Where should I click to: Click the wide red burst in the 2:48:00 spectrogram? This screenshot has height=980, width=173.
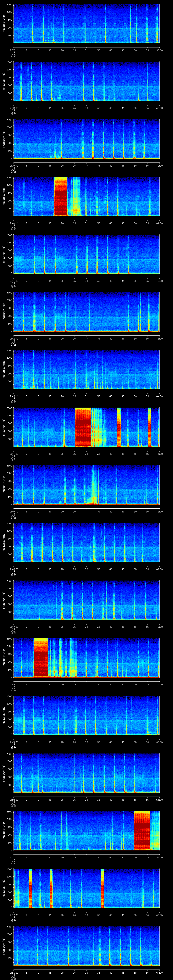pos(41,658)
